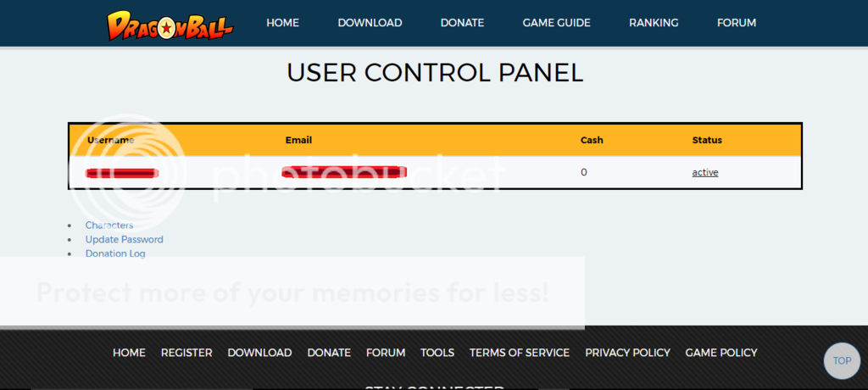868x390 pixels.
Task: Go to Download in the top navigation
Action: coord(370,23)
